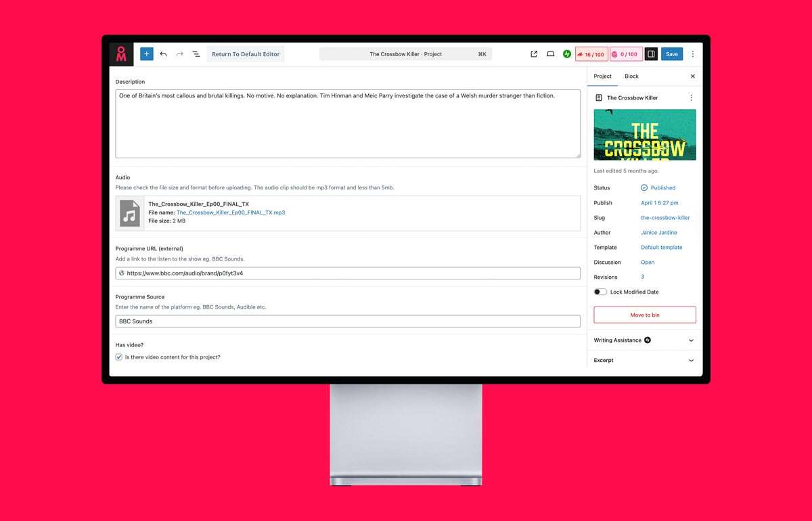Open the readability score 0 / 100 indicator
Viewport: 812px width, 521px height.
click(x=625, y=54)
